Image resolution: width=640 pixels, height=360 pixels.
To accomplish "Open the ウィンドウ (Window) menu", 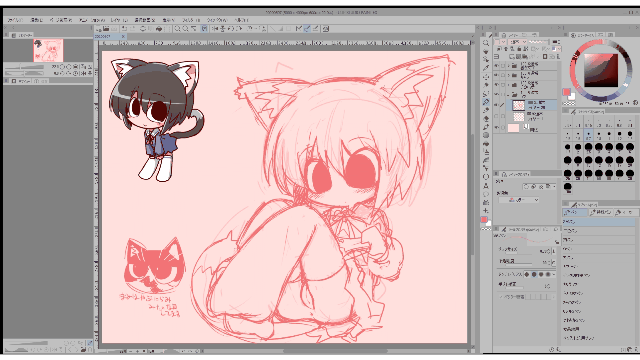I will click(216, 20).
